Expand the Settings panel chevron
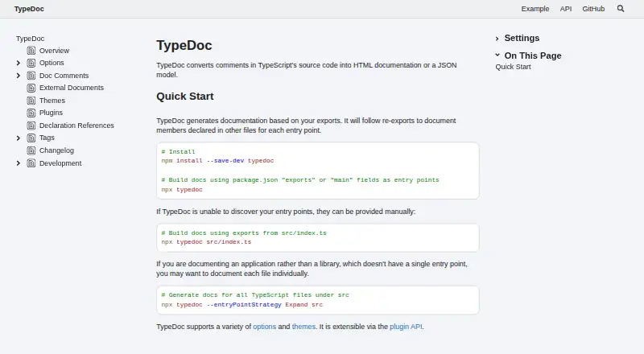 (x=497, y=39)
